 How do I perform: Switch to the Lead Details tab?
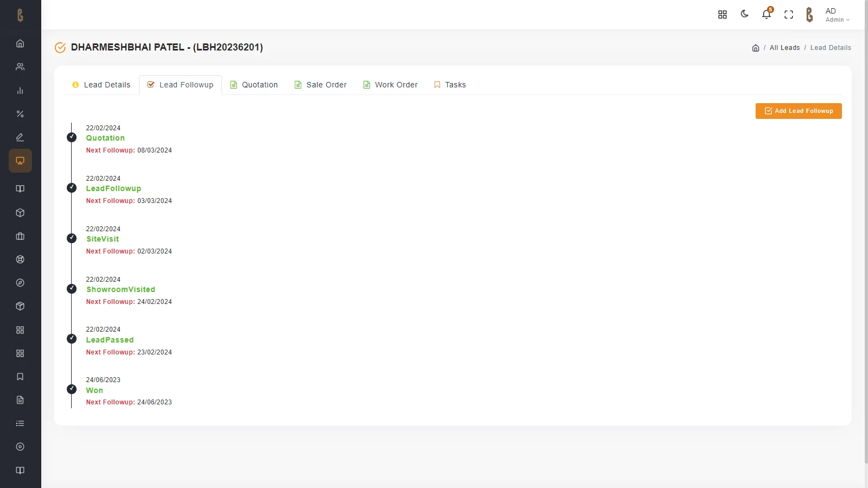point(102,85)
